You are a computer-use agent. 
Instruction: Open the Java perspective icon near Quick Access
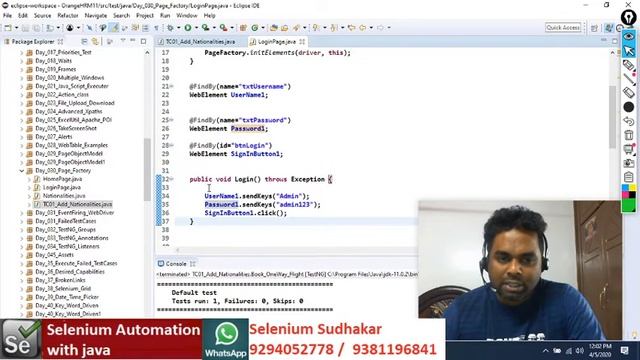click(609, 28)
